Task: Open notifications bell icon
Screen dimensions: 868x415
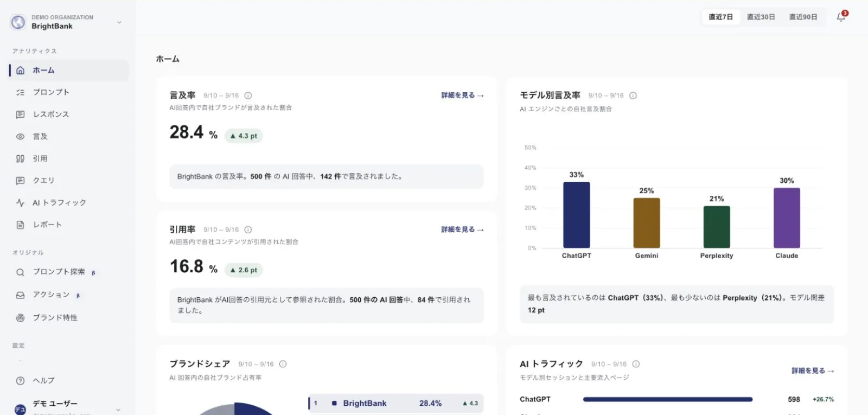Action: [841, 17]
